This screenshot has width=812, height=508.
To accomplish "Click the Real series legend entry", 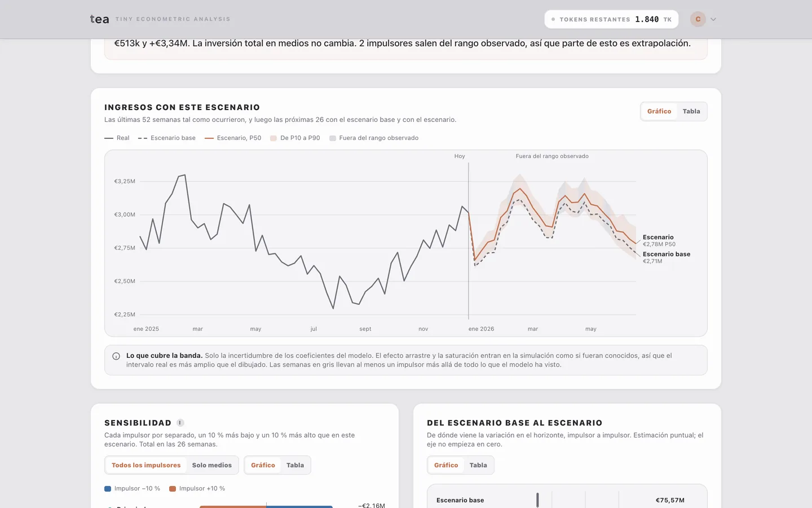I will coord(117,138).
